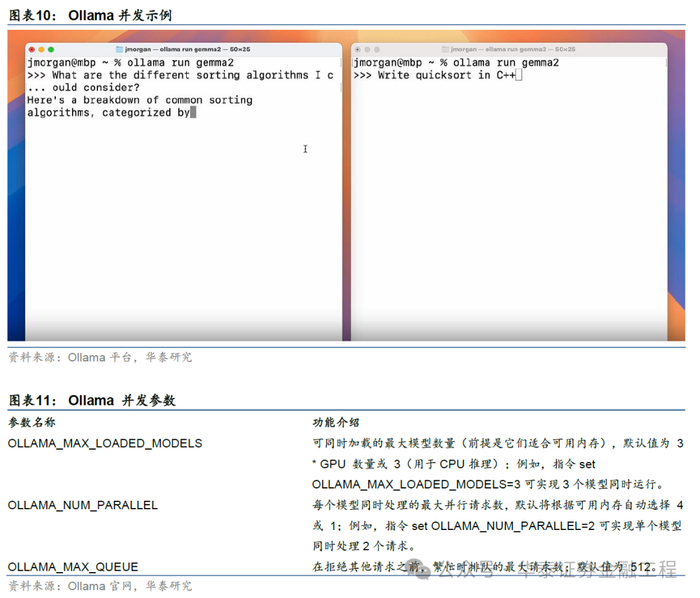
Task: Click the description '每个模型同时处理的最大并行请求数'
Action: tap(408, 505)
